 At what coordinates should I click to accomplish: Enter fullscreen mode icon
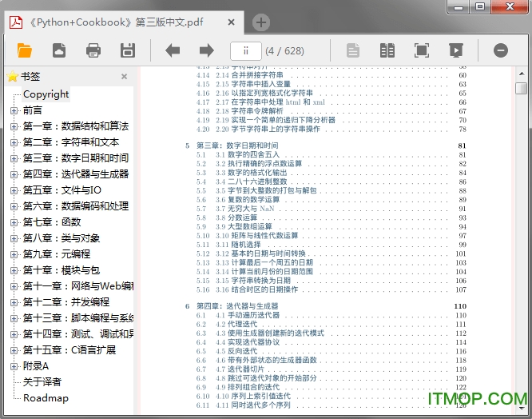pyautogui.click(x=422, y=51)
